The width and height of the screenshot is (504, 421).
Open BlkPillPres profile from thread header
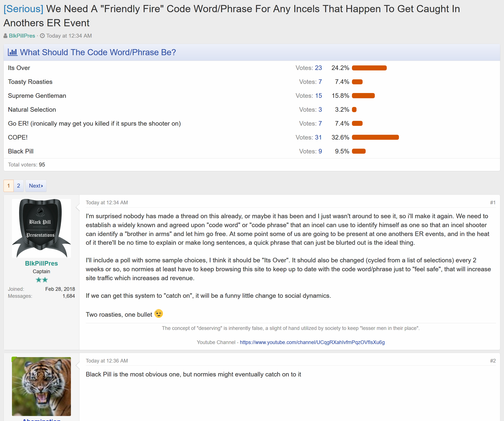[22, 36]
